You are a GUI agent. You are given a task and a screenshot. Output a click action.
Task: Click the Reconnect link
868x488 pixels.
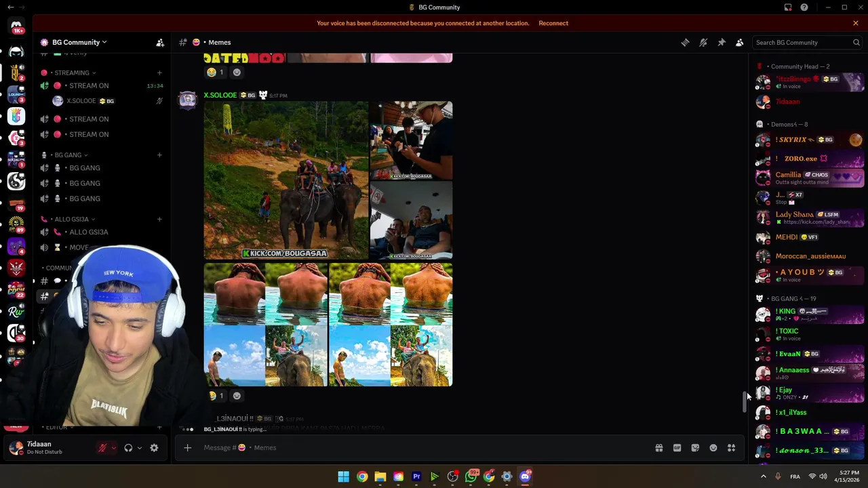[x=553, y=23]
